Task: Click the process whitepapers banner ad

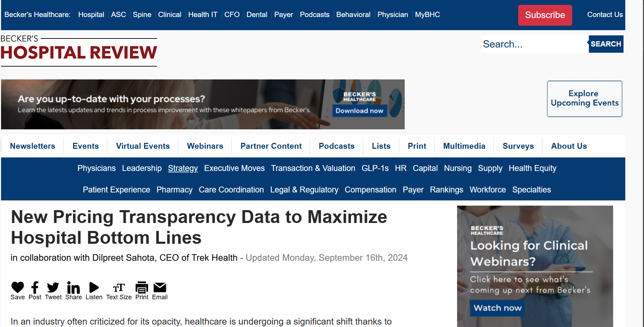Action: tap(203, 104)
